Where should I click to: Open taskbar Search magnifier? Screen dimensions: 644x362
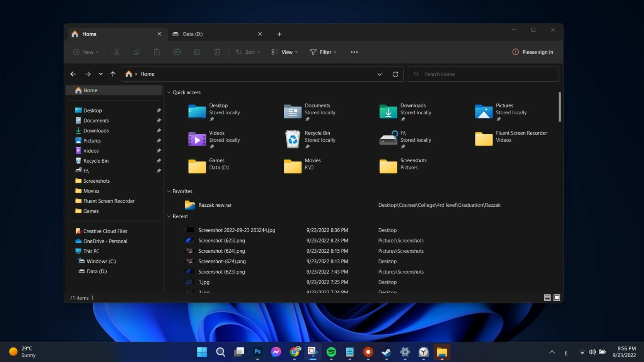point(220,352)
